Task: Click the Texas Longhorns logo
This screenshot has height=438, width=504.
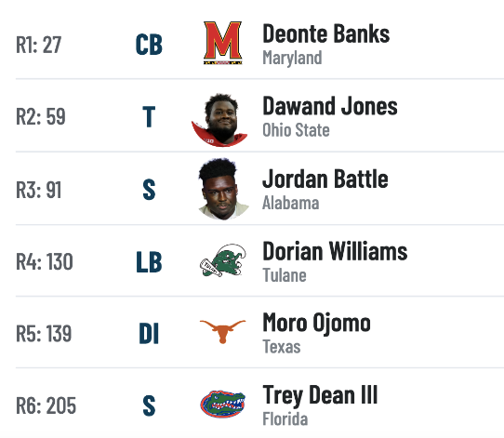Action: click(x=223, y=331)
